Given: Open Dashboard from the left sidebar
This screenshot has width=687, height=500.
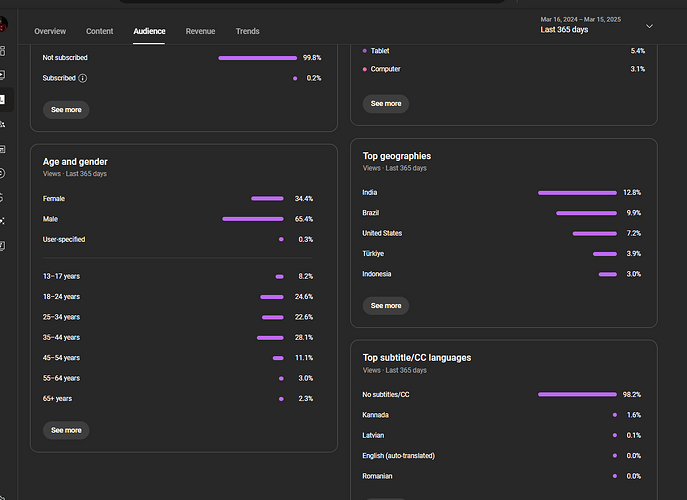Looking at the screenshot, I should 3,50.
